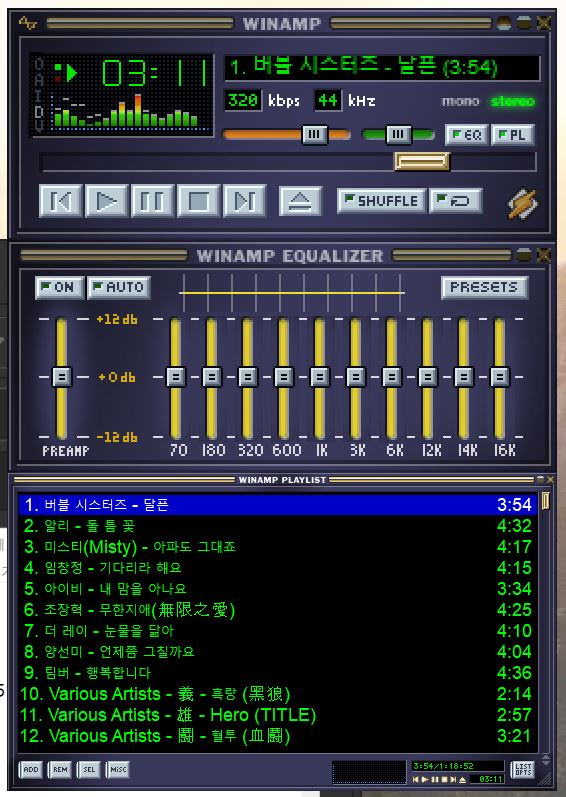Open the playlist REM menu
Viewport: 566px width, 797px height.
click(60, 770)
